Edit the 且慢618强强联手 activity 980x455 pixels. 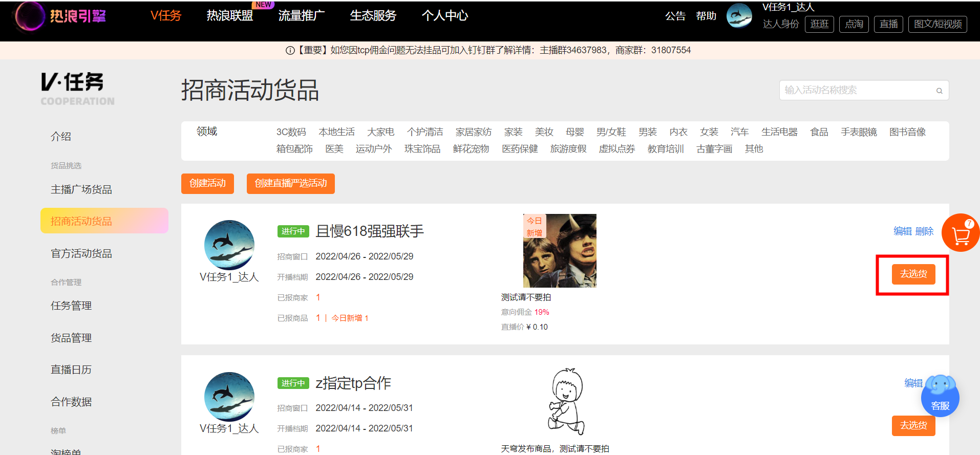point(903,231)
